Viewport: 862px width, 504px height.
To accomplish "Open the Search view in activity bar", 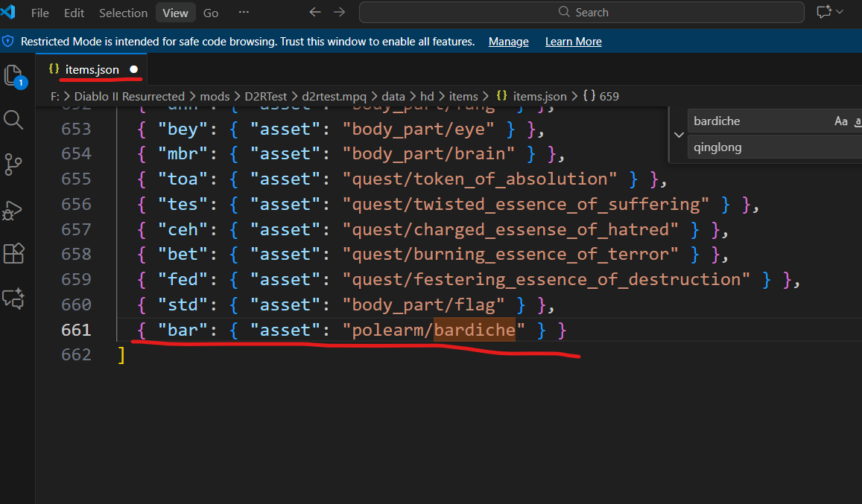I will [x=13, y=119].
